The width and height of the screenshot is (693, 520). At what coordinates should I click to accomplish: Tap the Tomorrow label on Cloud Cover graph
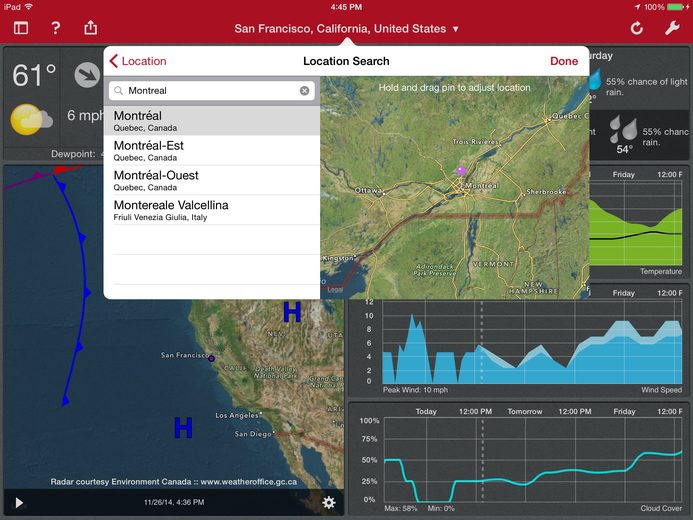[x=525, y=411]
